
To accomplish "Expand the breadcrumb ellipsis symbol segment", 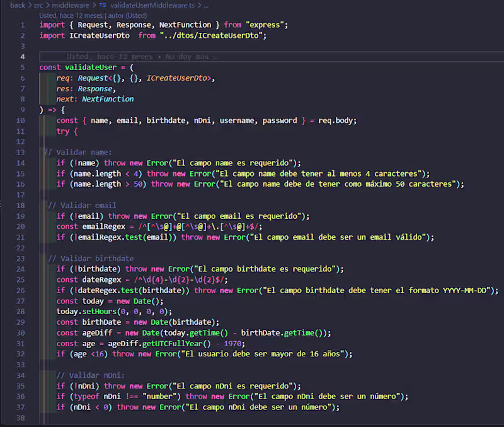I will point(206,5).
